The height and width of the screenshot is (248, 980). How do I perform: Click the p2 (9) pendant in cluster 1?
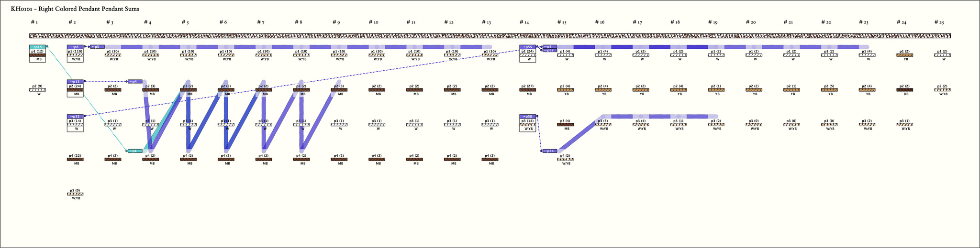(x=38, y=90)
